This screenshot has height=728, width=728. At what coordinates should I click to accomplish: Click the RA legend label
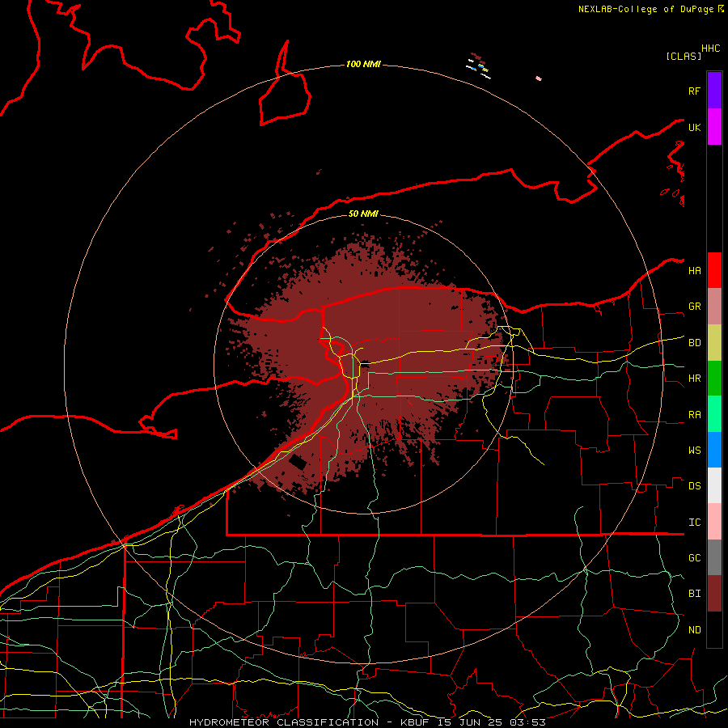click(695, 415)
